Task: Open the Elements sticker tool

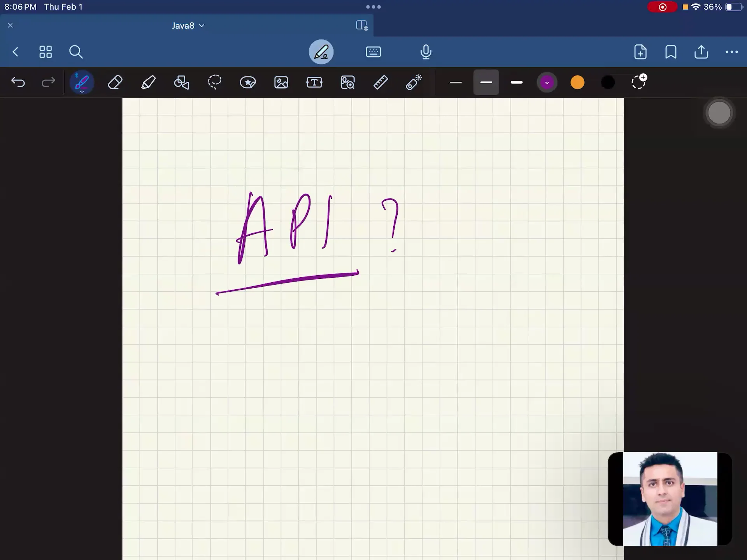Action: tap(248, 82)
